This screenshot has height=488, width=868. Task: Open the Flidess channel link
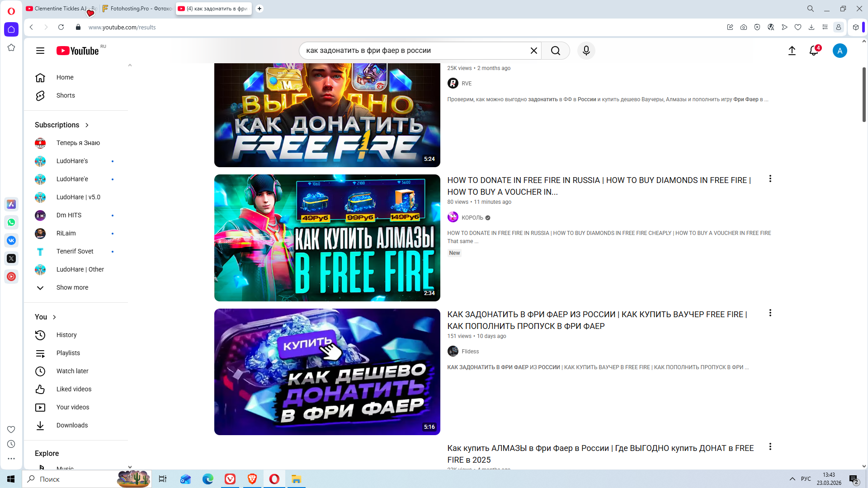[470, 352]
